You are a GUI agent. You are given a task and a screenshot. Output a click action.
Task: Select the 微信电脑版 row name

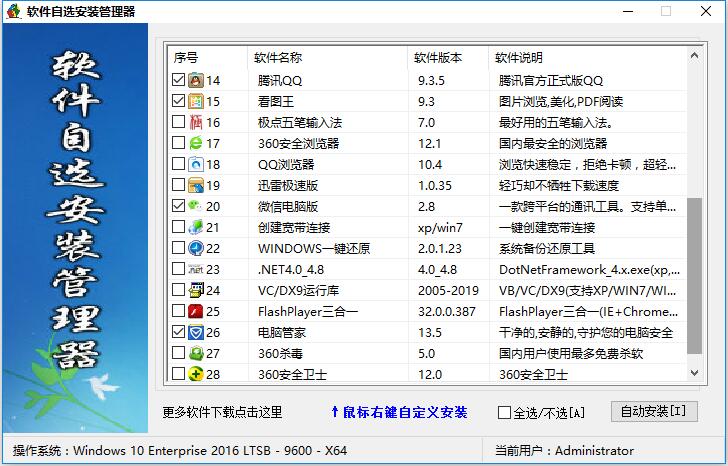click(288, 207)
